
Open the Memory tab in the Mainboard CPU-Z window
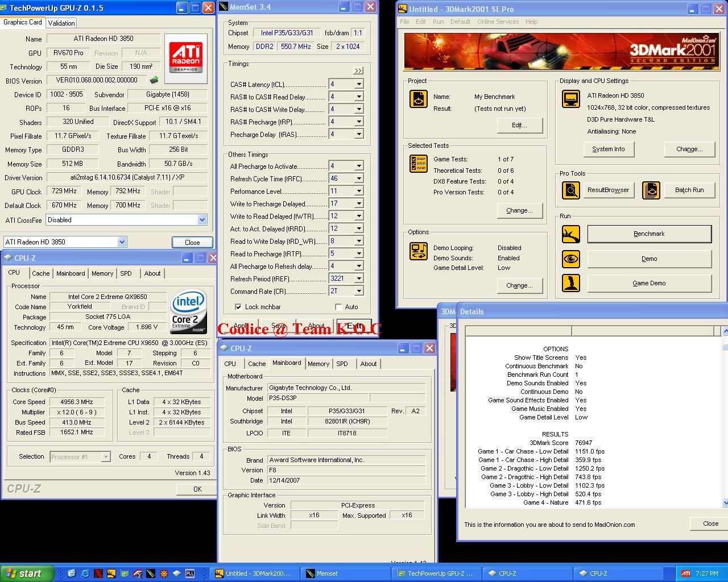pos(318,364)
